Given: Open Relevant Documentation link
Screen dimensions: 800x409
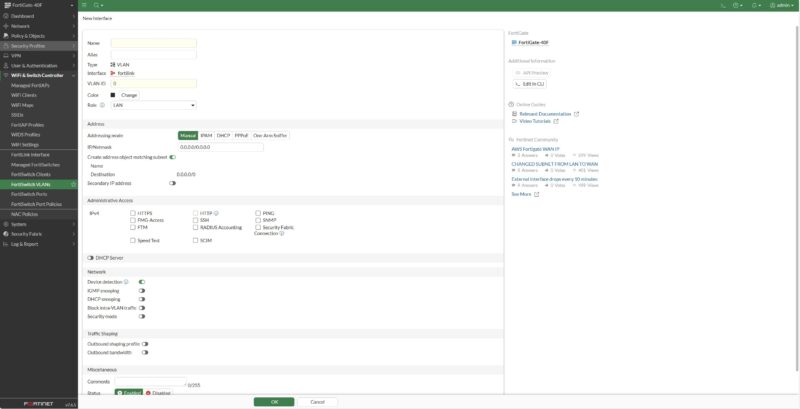Looking at the screenshot, I should (x=545, y=114).
